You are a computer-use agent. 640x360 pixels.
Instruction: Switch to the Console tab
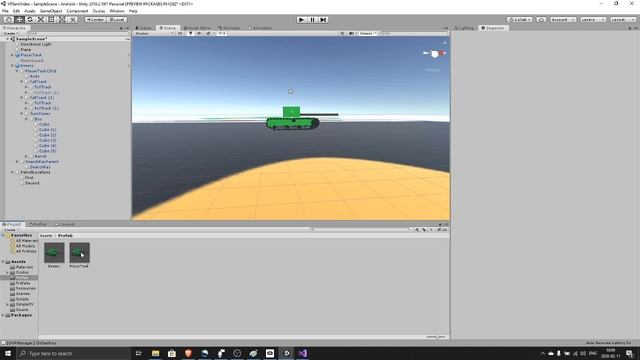point(65,224)
